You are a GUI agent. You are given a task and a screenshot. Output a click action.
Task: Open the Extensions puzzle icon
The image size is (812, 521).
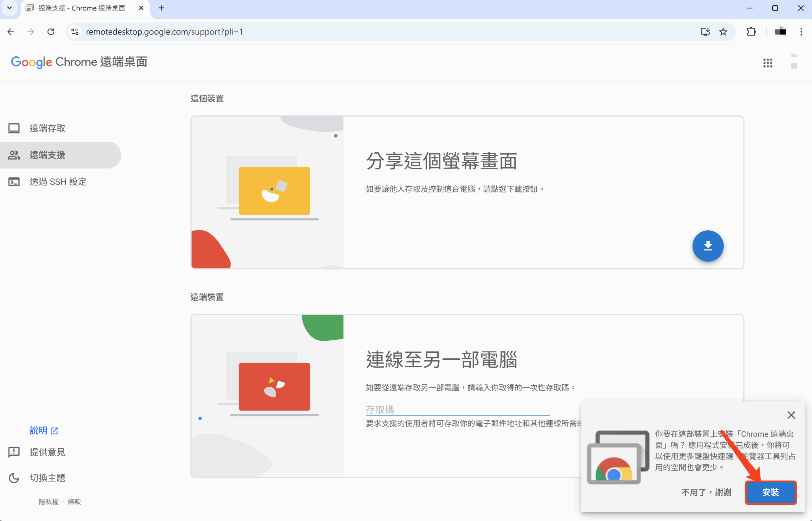[x=751, y=32]
